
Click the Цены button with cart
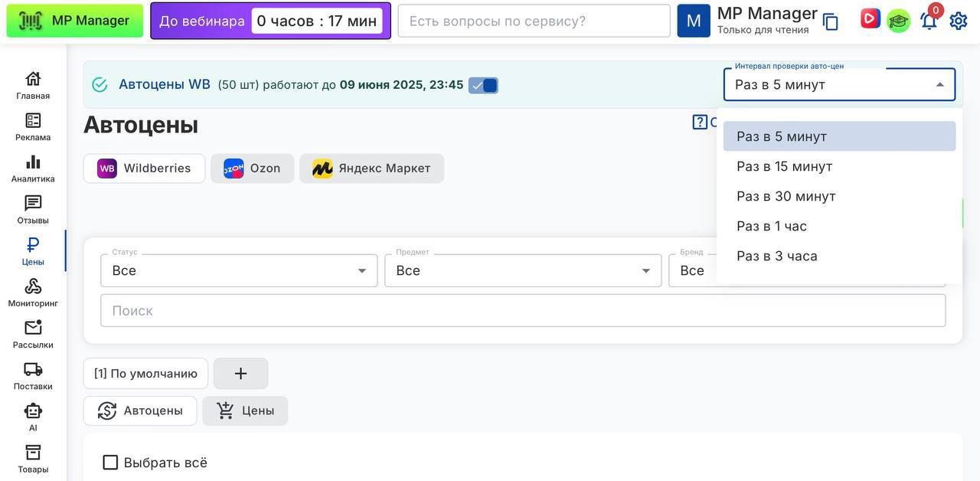[245, 411]
